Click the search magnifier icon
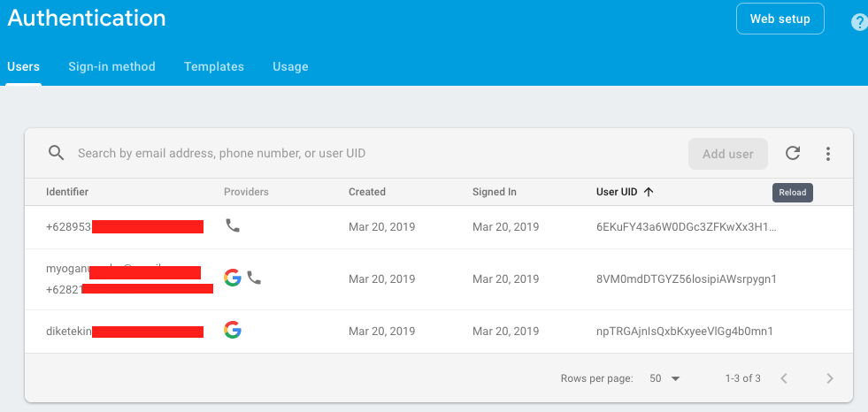The image size is (868, 412). pyautogui.click(x=57, y=153)
